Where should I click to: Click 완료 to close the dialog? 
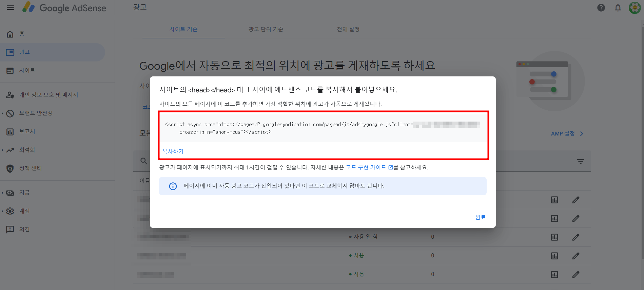tap(480, 217)
